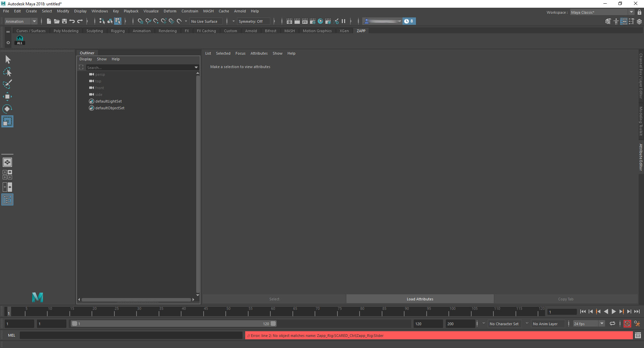Switch to the Poly Modeling shelf tab
The width and height of the screenshot is (644, 348).
pyautogui.click(x=66, y=31)
